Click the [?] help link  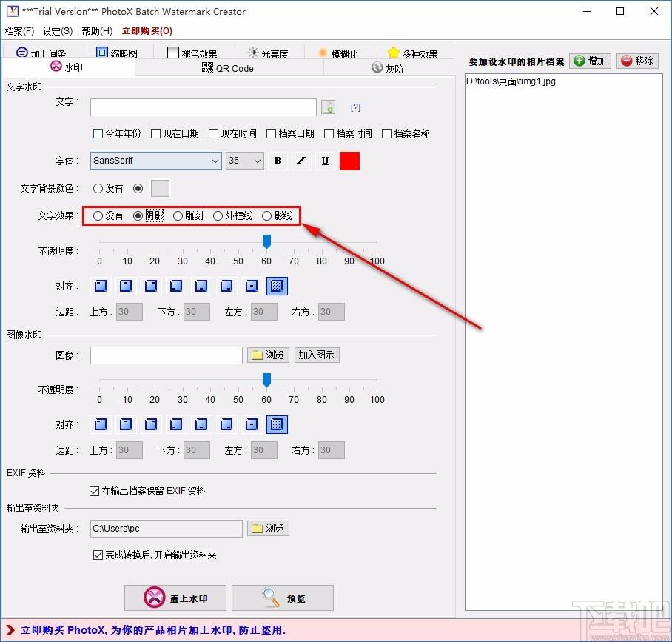coord(355,107)
